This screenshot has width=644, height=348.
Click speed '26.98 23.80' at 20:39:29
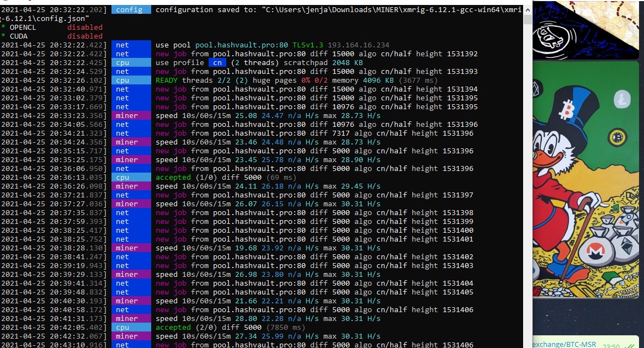coord(259,274)
